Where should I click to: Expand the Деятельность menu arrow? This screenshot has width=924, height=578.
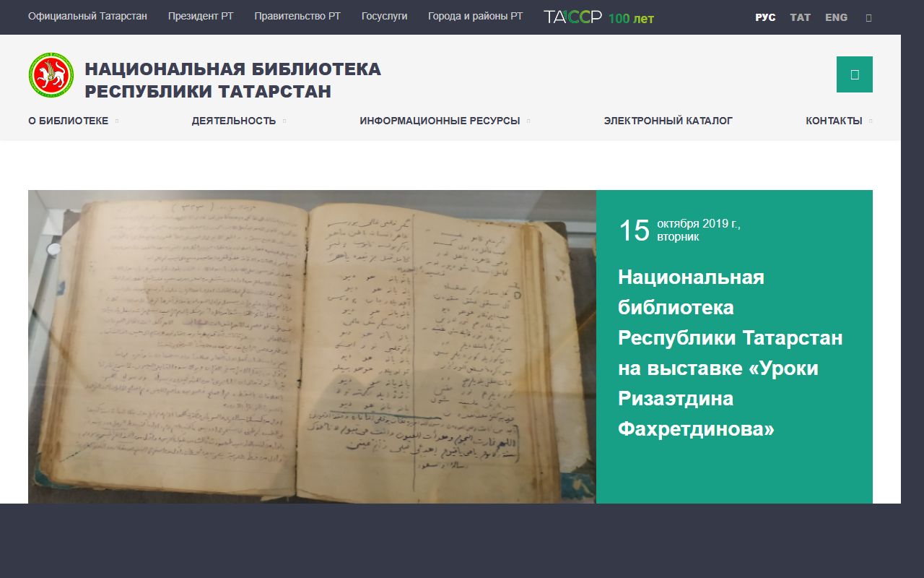coord(284,121)
